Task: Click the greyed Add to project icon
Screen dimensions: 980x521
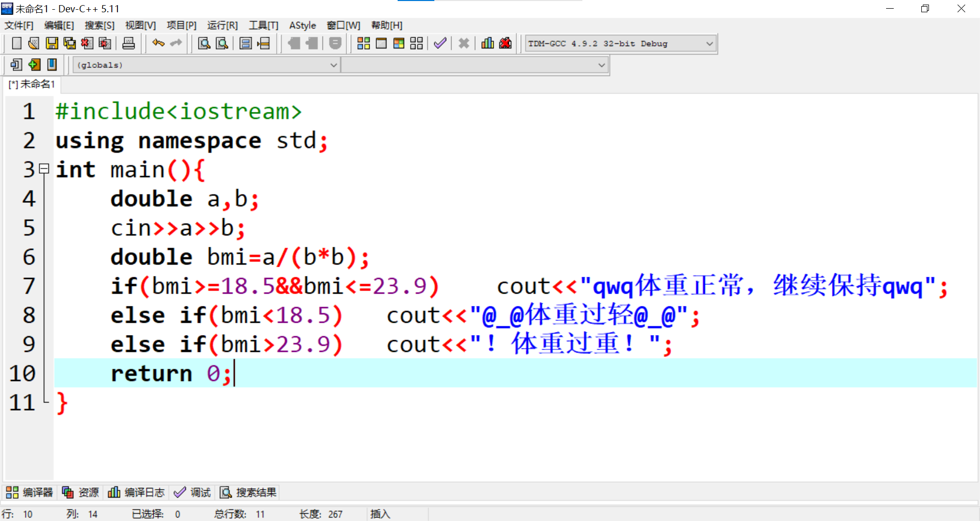Action: click(x=294, y=43)
